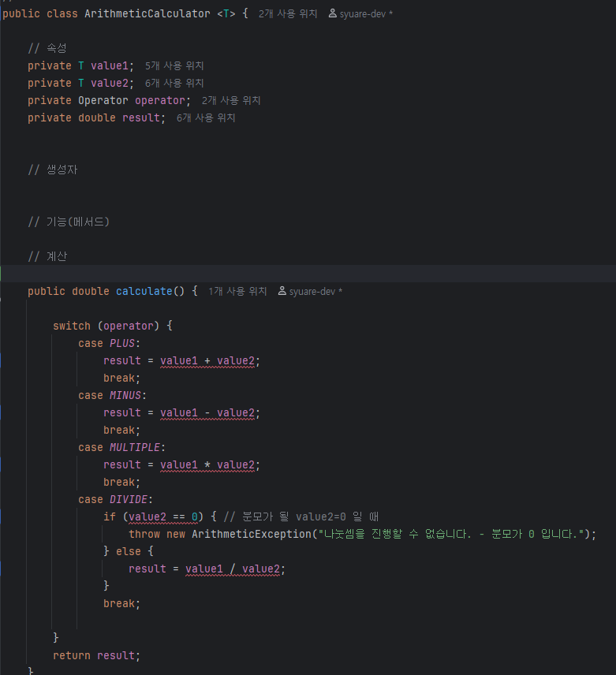The image size is (616, 675).
Task: Click the error-underlined 'value1 + value2' expression
Action: coord(207,360)
